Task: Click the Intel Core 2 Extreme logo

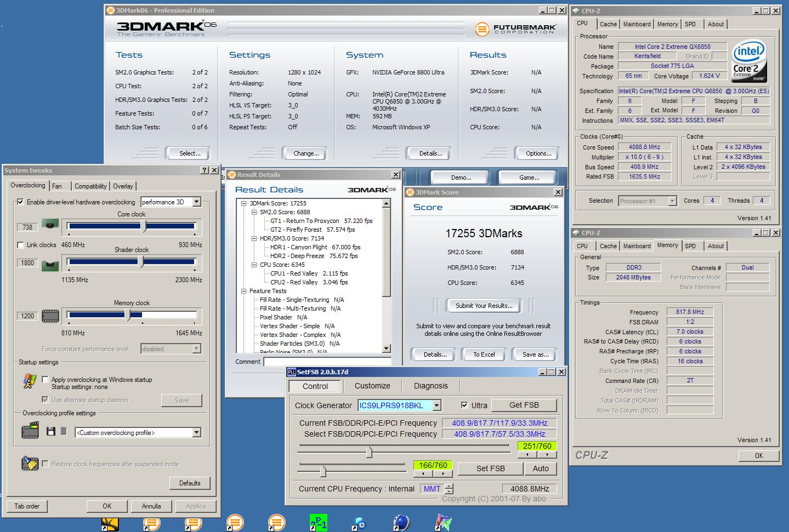Action: pos(749,60)
